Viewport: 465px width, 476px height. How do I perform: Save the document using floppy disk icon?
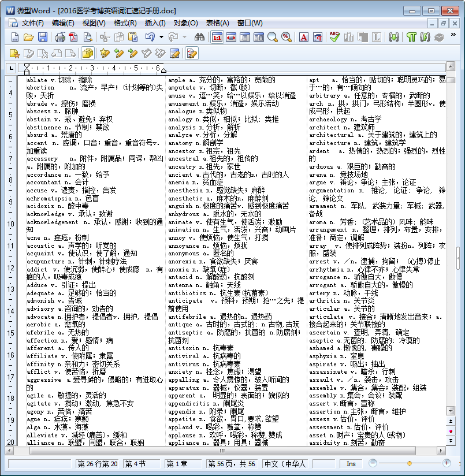click(x=43, y=37)
